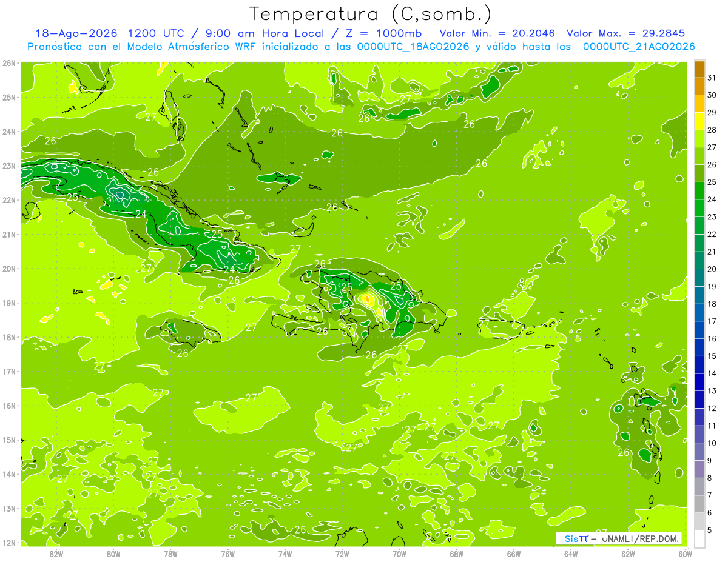Click the "76W" longitude label

[228, 554]
